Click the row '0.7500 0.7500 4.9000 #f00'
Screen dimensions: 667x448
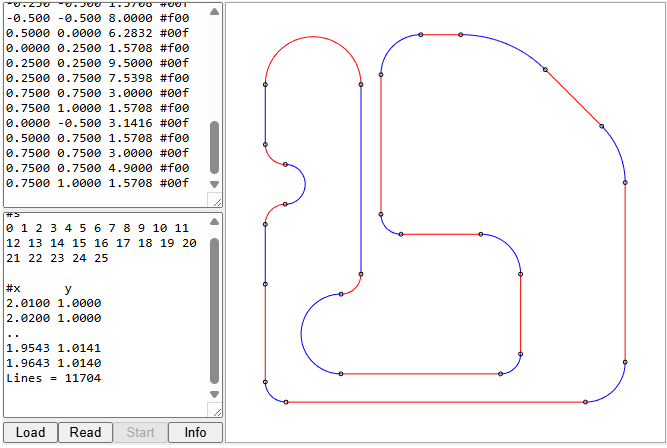point(97,168)
